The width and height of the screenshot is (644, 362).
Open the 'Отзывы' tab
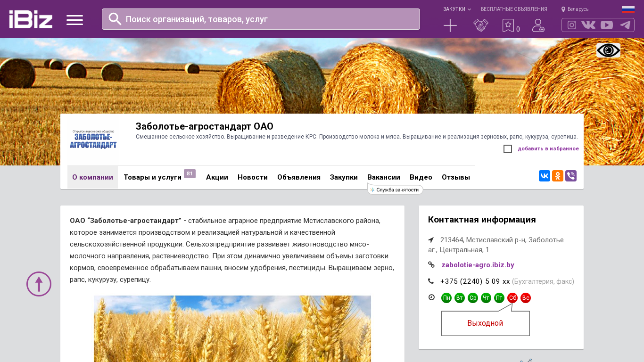(456, 177)
